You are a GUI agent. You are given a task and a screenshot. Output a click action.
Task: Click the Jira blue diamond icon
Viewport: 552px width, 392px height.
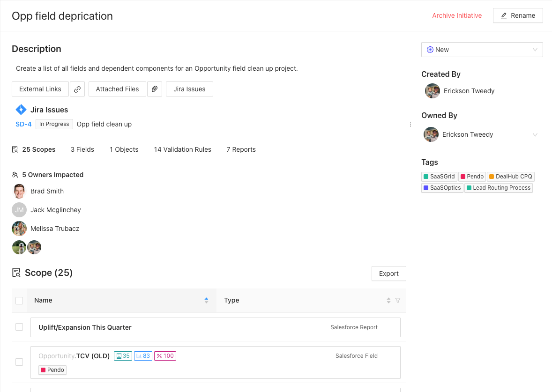pyautogui.click(x=21, y=109)
